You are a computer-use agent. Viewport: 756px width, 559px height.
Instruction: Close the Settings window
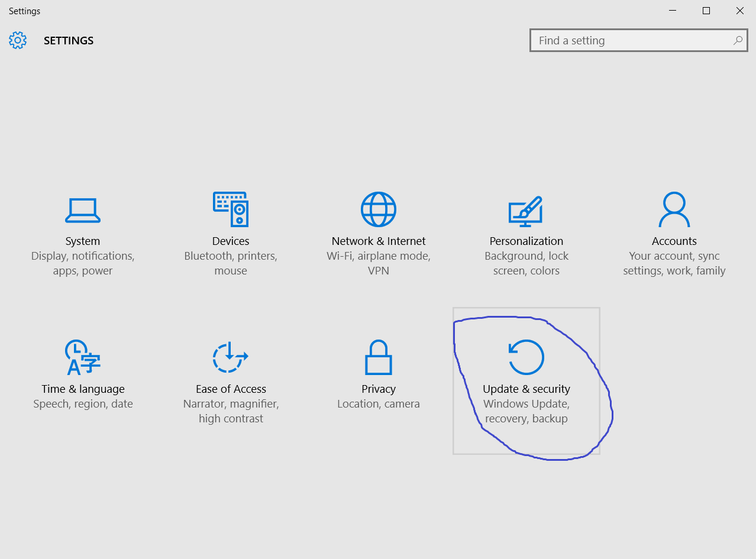pos(739,11)
